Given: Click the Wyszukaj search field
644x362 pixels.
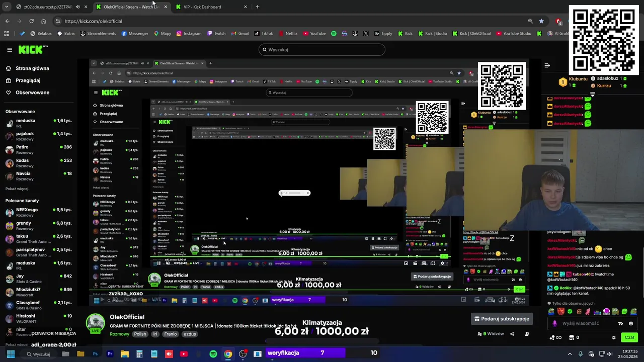Looking at the screenshot, I should [x=322, y=50].
